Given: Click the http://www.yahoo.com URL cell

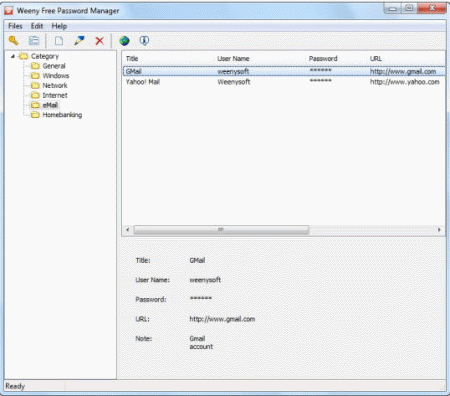Looking at the screenshot, I should click(404, 82).
